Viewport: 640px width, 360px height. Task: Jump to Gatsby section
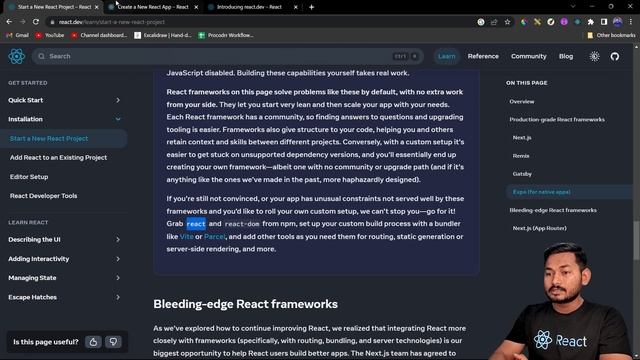(522, 174)
